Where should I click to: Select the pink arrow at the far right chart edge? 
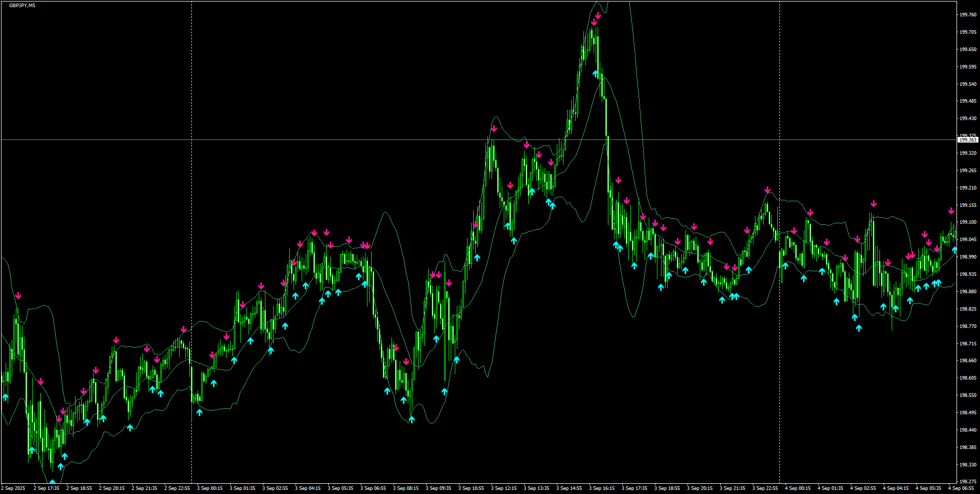(x=950, y=209)
